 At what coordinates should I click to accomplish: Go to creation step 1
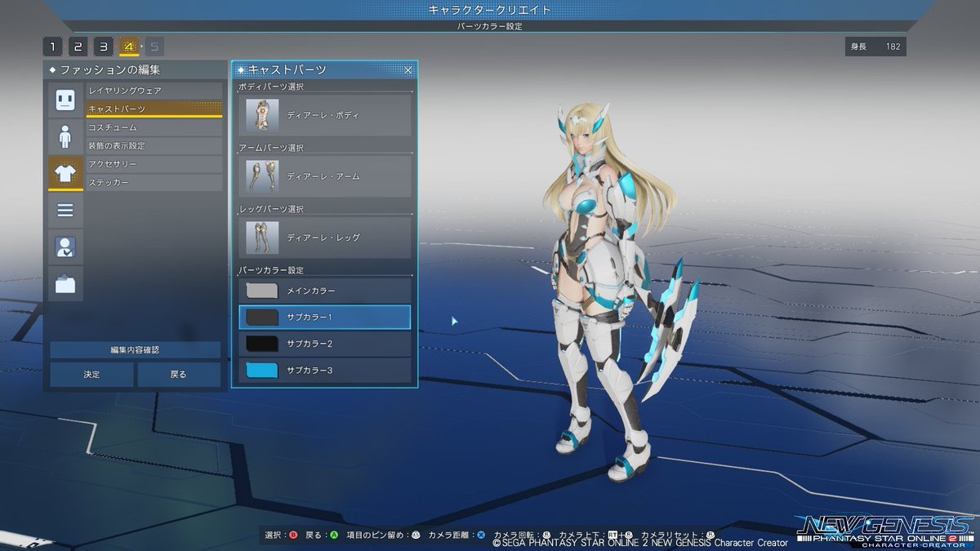coord(53,47)
